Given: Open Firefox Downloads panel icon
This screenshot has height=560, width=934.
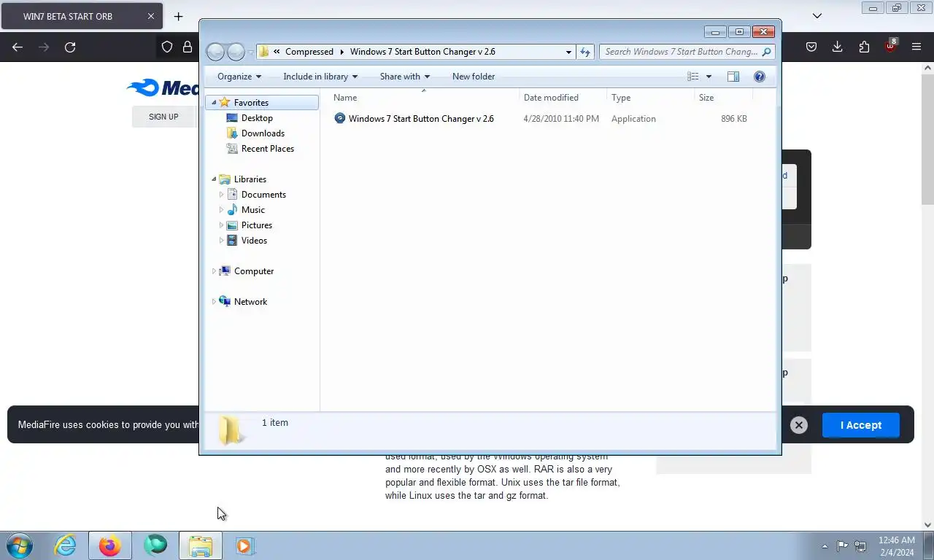Looking at the screenshot, I should [838, 47].
